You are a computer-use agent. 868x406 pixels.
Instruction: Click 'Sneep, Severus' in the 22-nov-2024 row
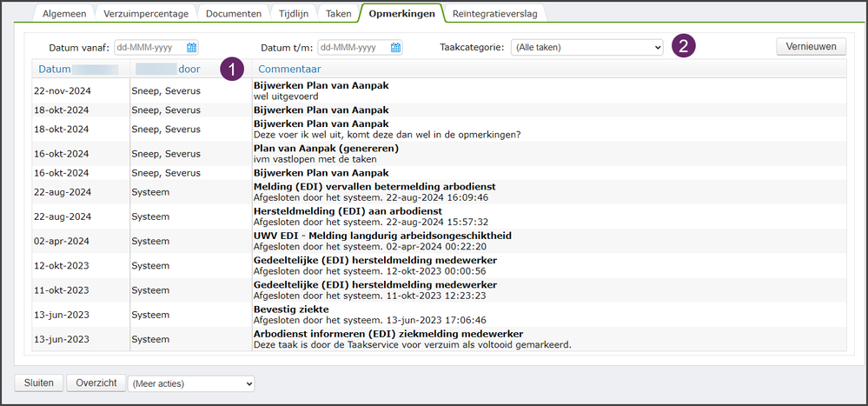(x=165, y=90)
